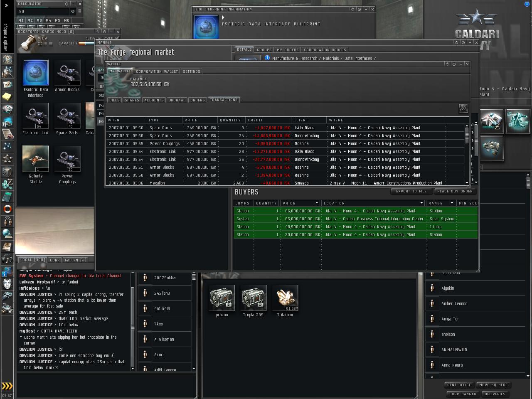
Task: Toggle the circle pin on Cargo Hold window
Action: click(104, 32)
